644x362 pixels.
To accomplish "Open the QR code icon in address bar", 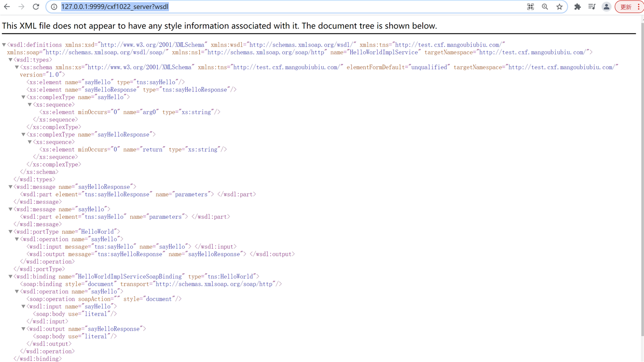I will [530, 7].
